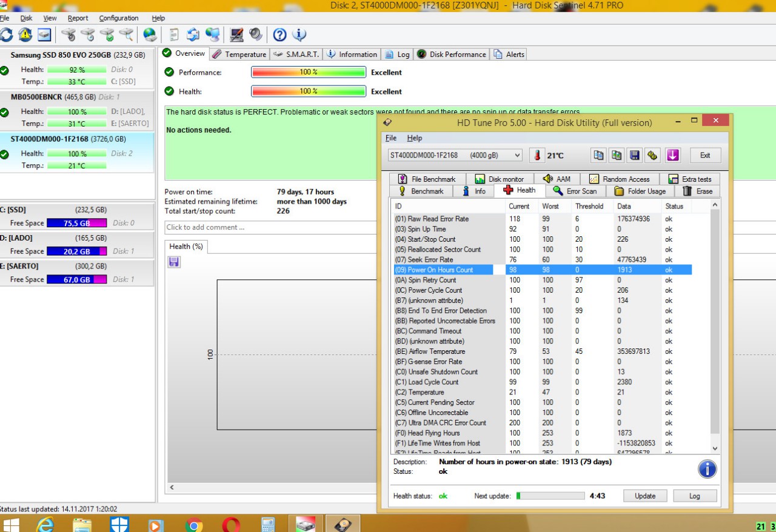Click the speaker sound toolbar icon
The width and height of the screenshot is (776, 532).
[255, 35]
